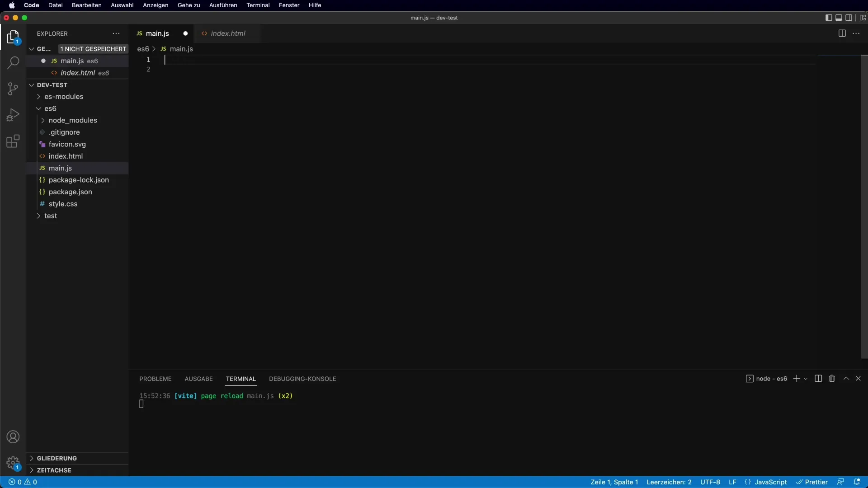This screenshot has width=868, height=488.
Task: Open errors and warnings status indicator
Action: click(x=23, y=482)
